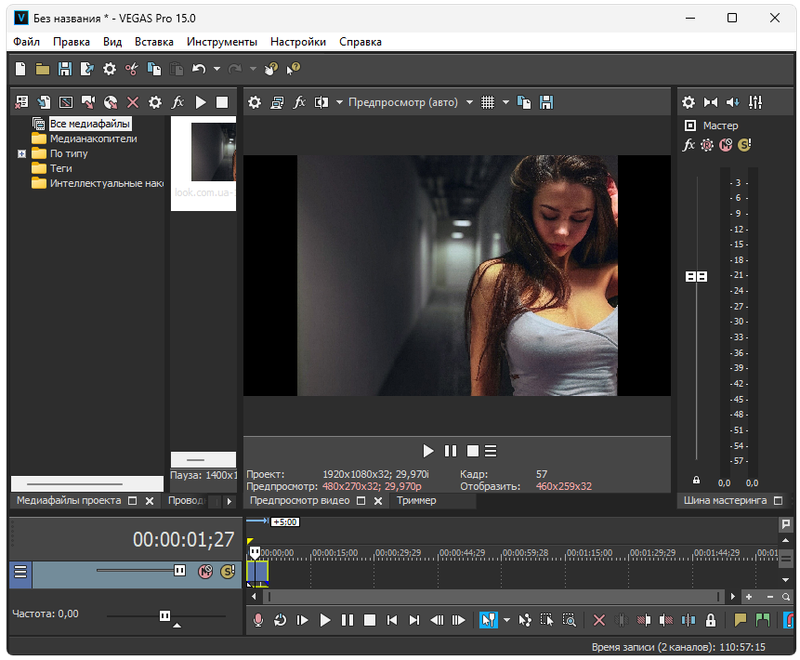Screen dimensions: 800x660
Task: Open mixer faders icon in master bus toolbar
Action: 755,103
